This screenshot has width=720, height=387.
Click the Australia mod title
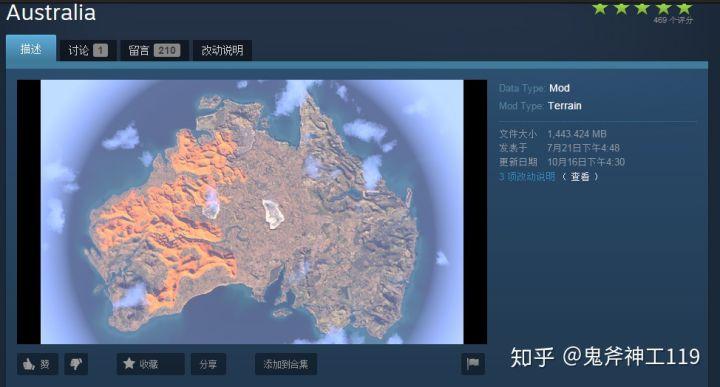(51, 12)
